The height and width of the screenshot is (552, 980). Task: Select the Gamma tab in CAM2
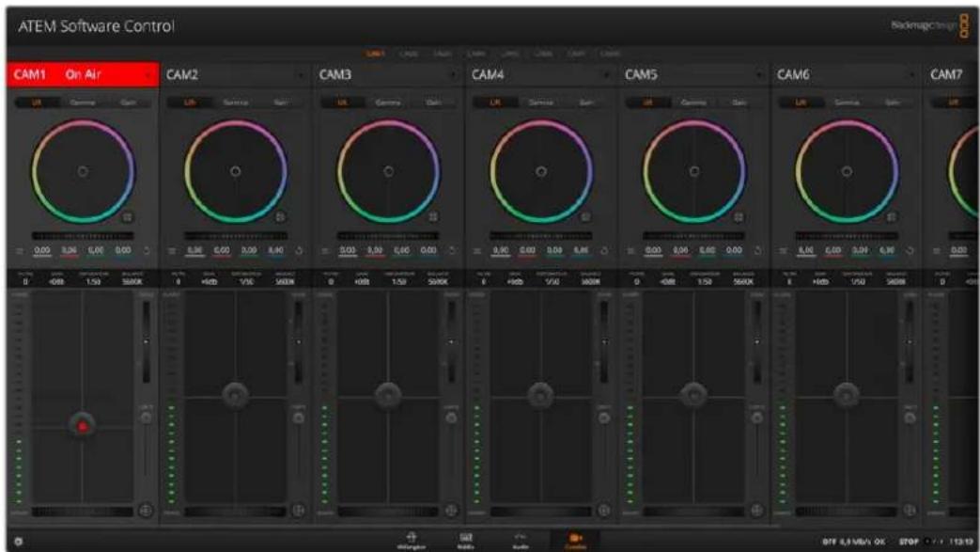point(235,102)
